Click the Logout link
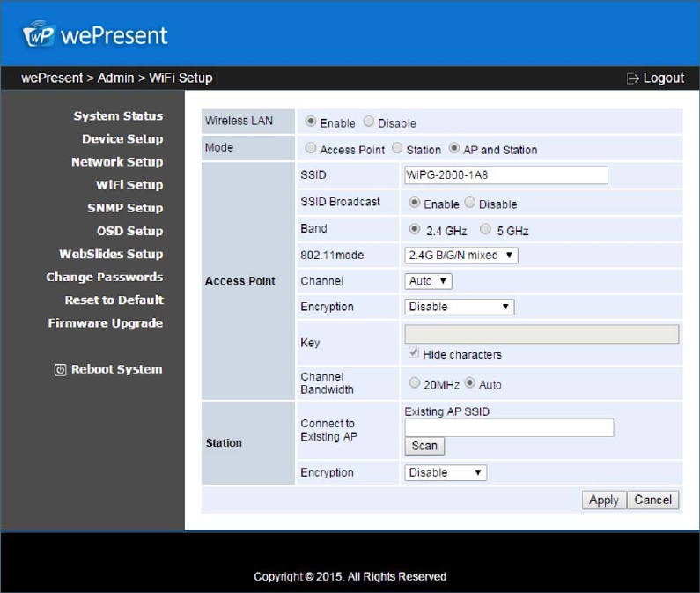 (663, 78)
